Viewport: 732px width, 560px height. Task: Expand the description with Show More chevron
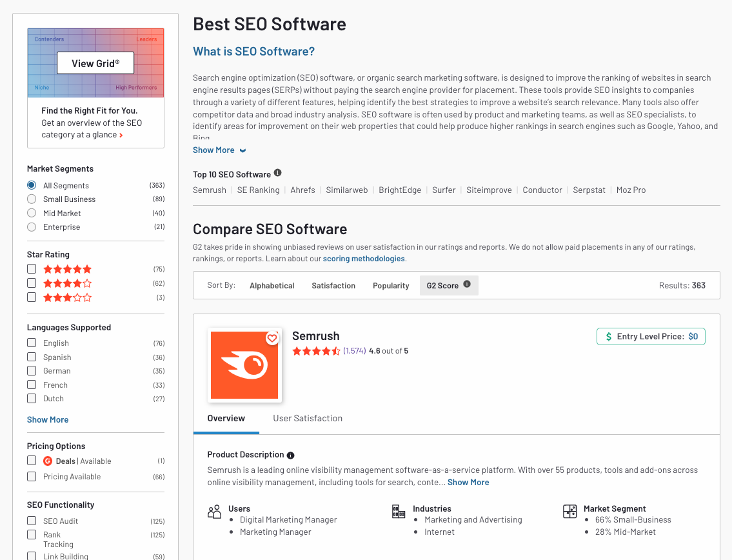(219, 150)
